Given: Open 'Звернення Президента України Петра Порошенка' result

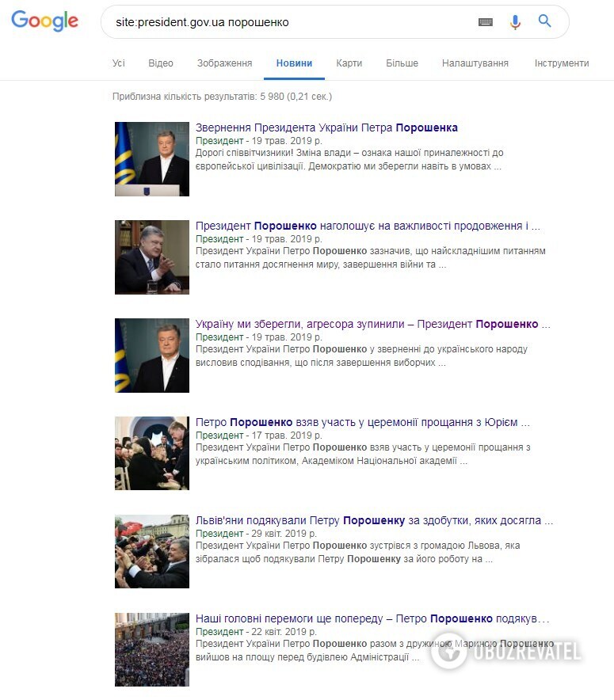Looking at the screenshot, I should 326,127.
